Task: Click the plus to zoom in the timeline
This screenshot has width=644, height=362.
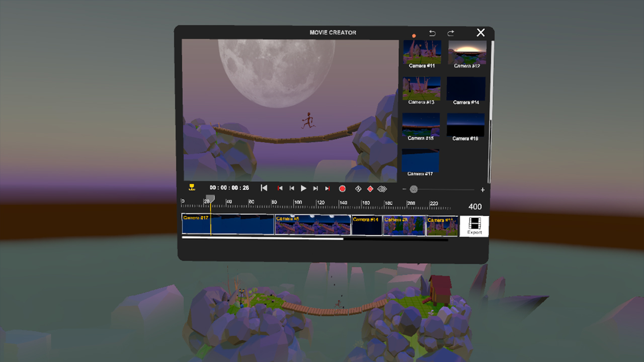Action: click(x=482, y=190)
